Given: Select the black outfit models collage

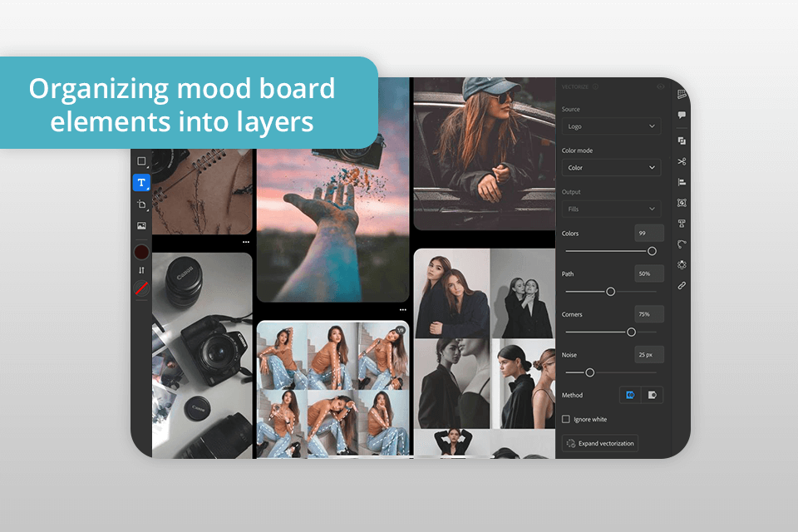Looking at the screenshot, I should [484, 353].
